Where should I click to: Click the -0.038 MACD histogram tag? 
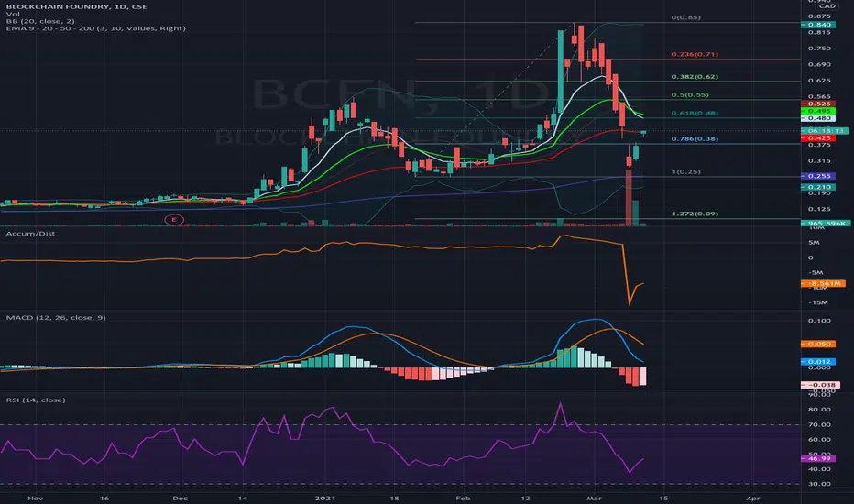[x=820, y=385]
